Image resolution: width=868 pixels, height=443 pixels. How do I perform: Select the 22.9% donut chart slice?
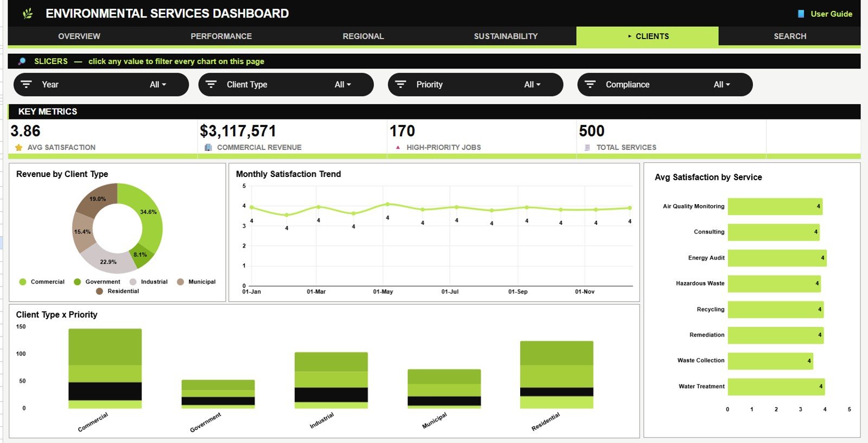pos(108,261)
